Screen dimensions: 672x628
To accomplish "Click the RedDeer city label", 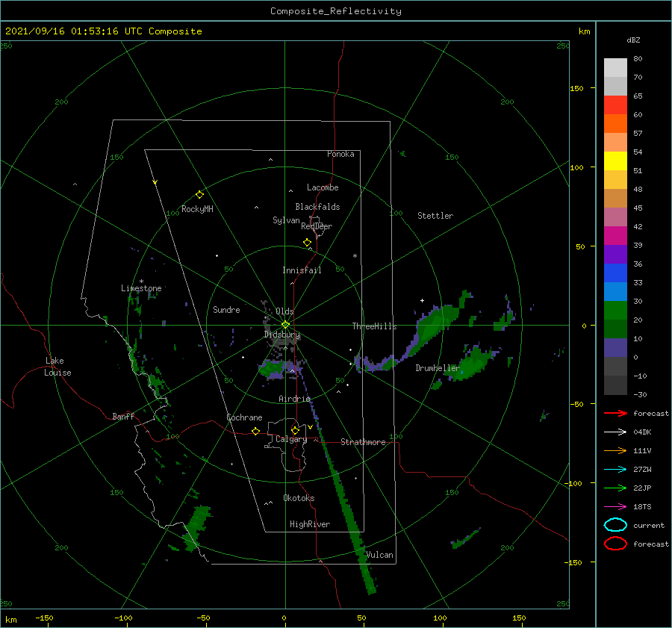I will click(317, 226).
